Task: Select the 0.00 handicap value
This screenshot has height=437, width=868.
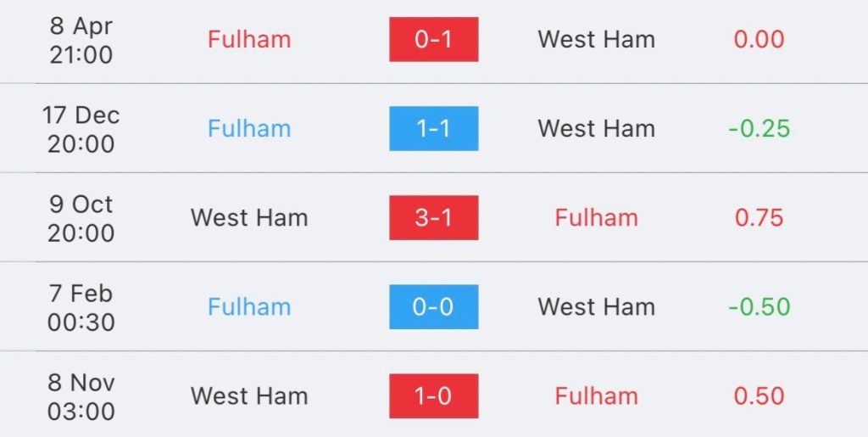Action: (x=759, y=39)
